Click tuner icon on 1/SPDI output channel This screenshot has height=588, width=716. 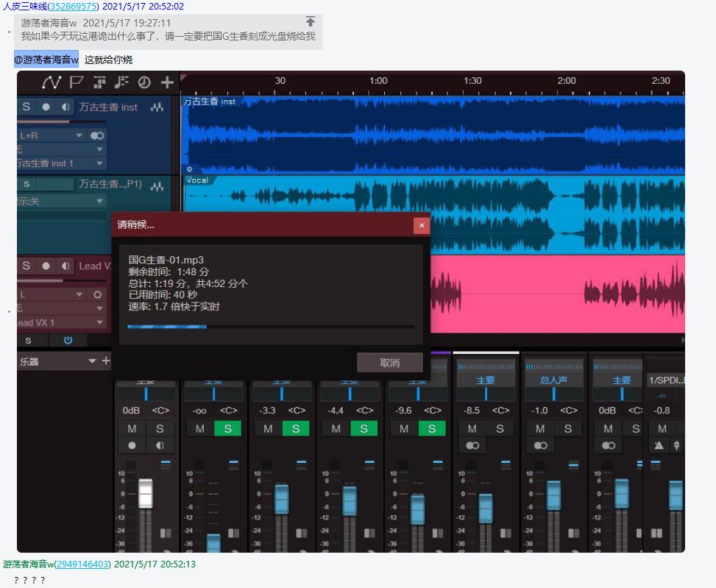pos(677,445)
